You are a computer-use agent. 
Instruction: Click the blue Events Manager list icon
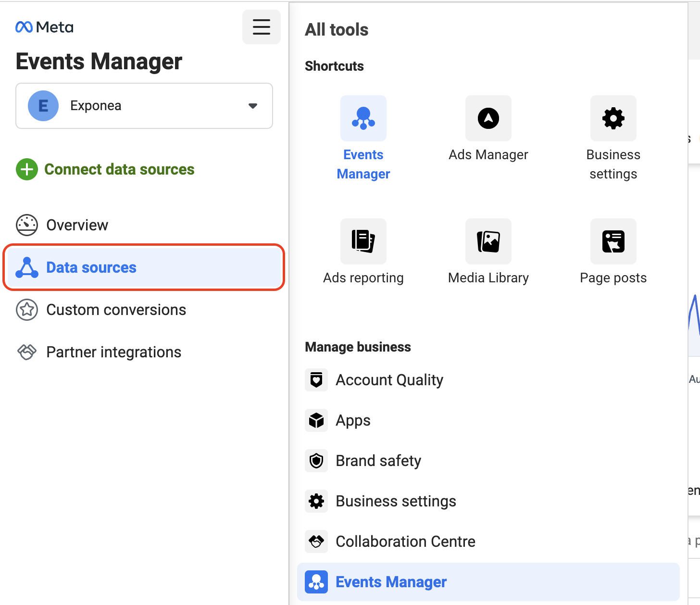tap(316, 582)
